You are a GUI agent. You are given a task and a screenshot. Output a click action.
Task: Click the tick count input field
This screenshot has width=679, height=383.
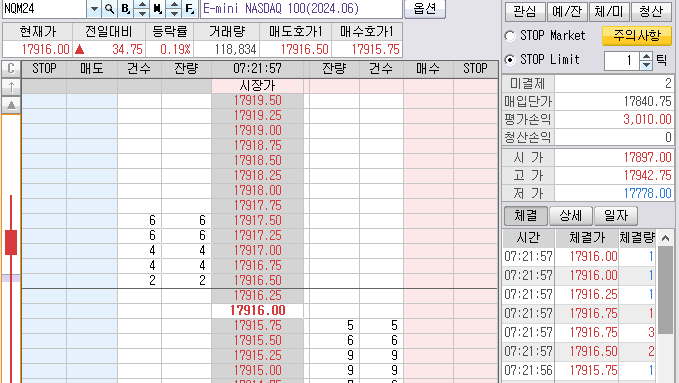tap(621, 60)
